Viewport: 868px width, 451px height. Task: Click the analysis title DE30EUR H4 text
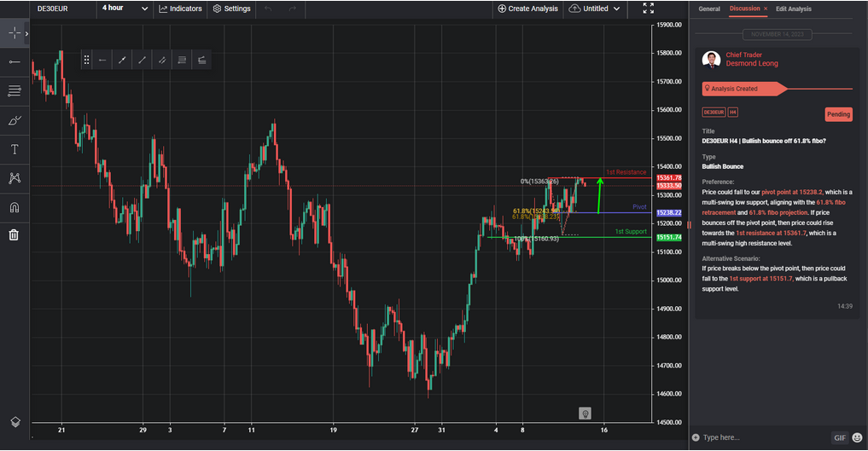click(x=764, y=141)
